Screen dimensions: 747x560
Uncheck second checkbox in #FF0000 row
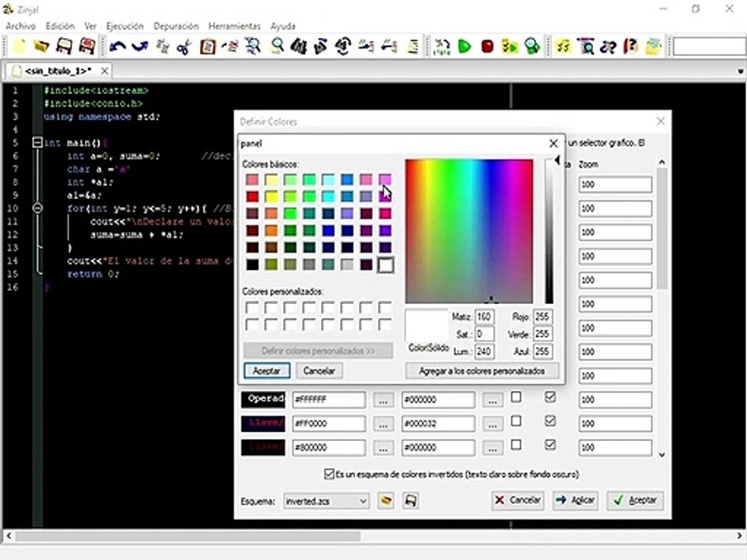pyautogui.click(x=550, y=421)
